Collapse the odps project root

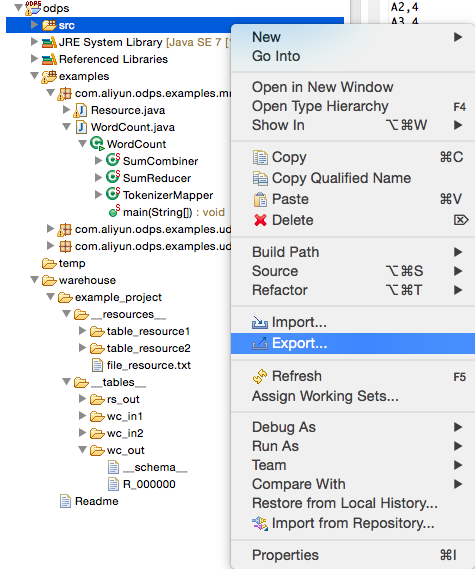[19, 7]
